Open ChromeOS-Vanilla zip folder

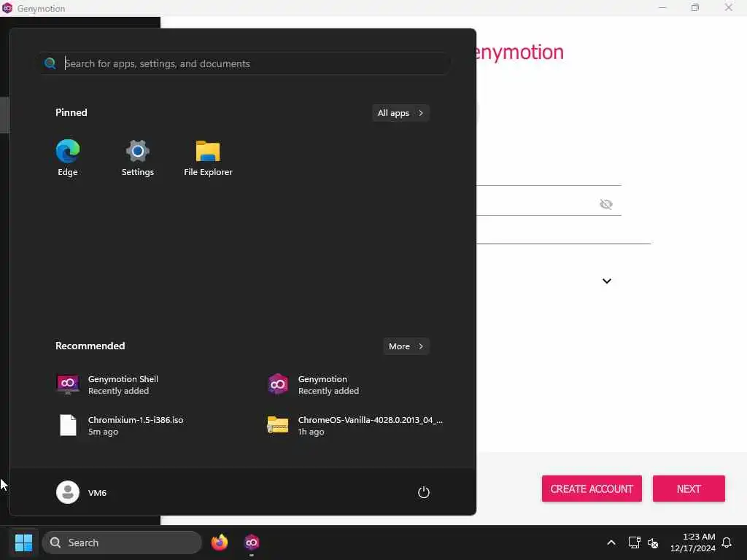point(355,425)
